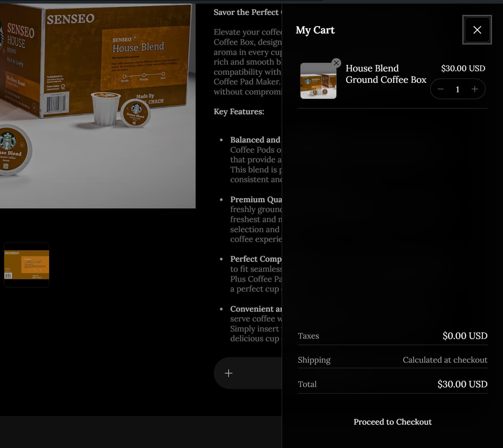This screenshot has height=448, width=503.
Task: Proceed to Checkout
Action: [392, 422]
